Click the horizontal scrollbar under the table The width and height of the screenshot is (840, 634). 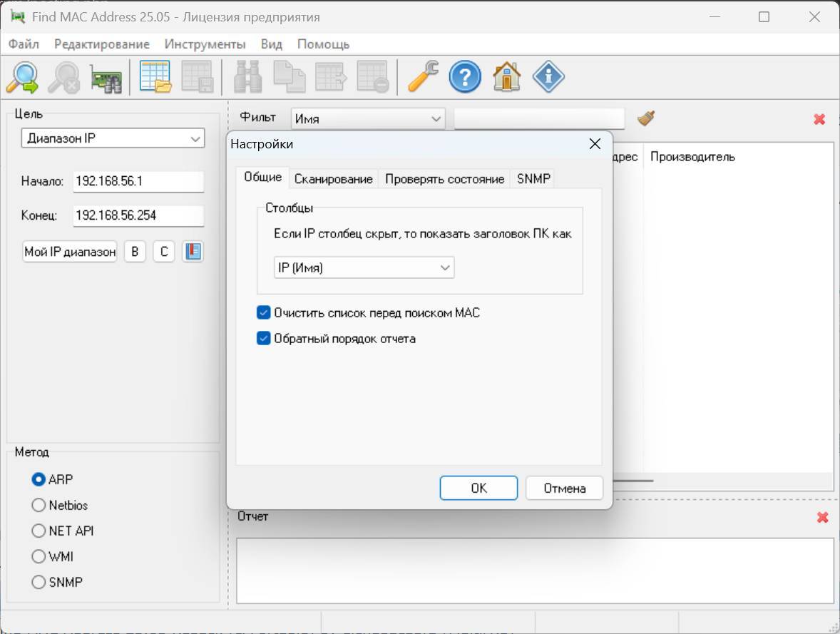coord(633,481)
